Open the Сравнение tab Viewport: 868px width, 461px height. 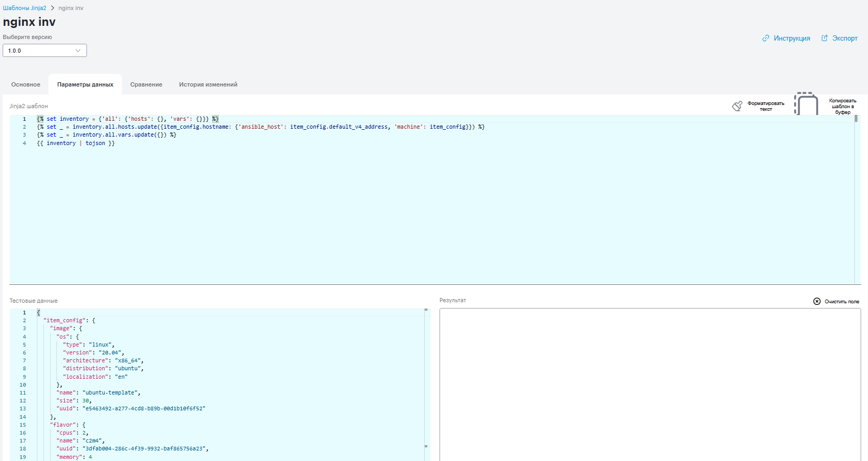(147, 84)
